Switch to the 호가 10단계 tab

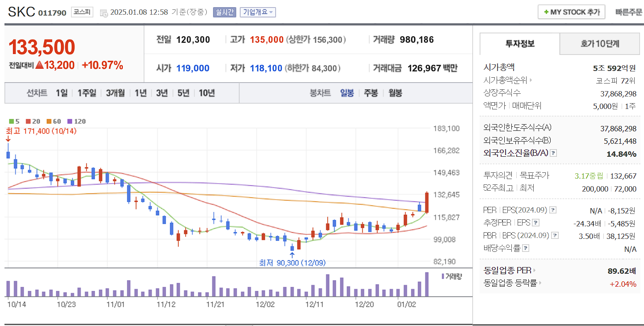point(600,43)
